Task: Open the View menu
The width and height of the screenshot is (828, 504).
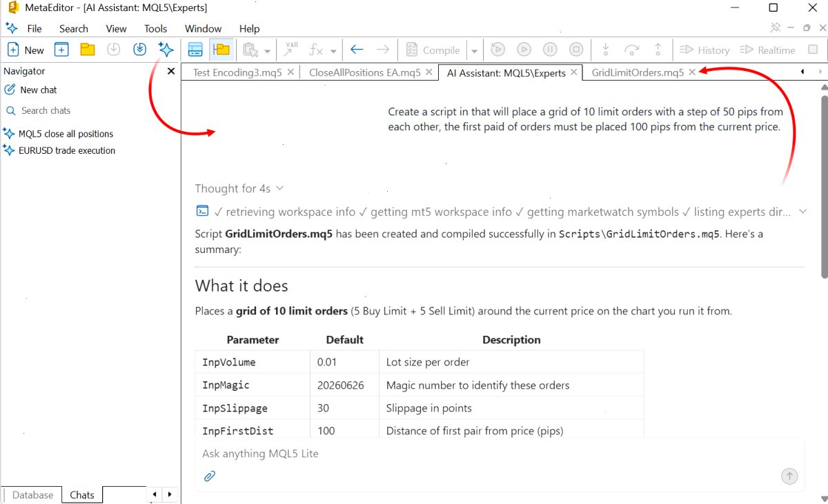Action: [116, 28]
